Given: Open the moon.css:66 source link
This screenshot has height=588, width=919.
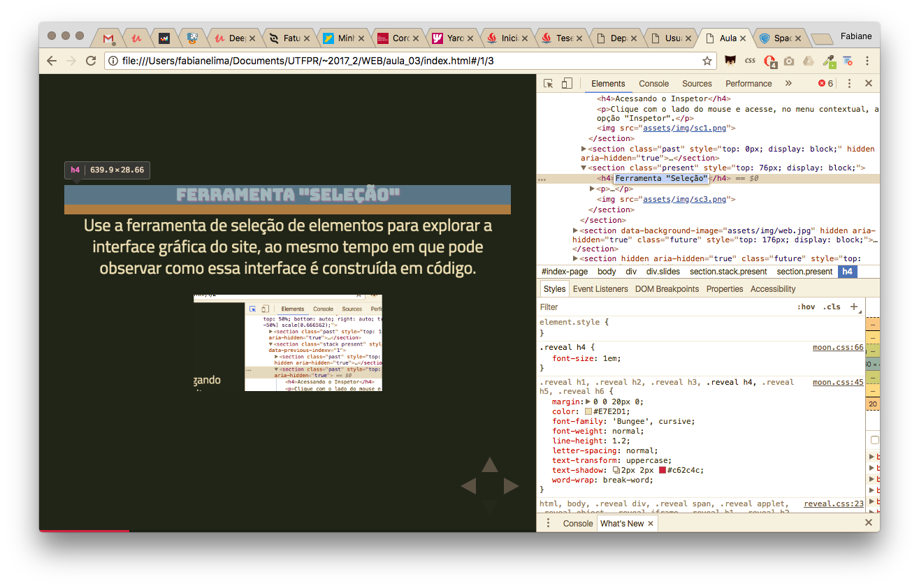Looking at the screenshot, I should (x=838, y=348).
